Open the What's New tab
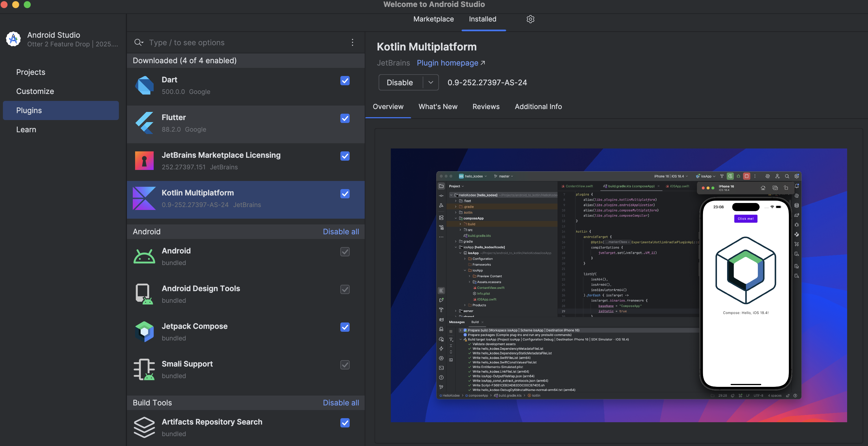The height and width of the screenshot is (446, 868). pos(438,107)
